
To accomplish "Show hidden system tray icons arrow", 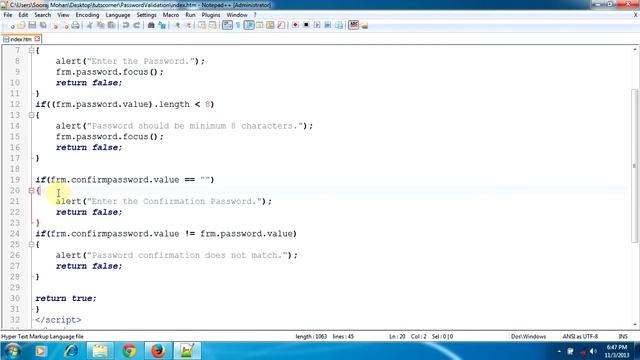I will point(559,351).
